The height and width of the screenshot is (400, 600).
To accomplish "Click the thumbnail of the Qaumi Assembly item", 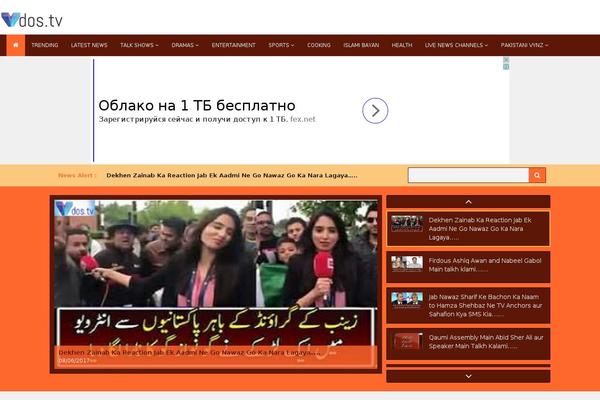I will pyautogui.click(x=407, y=341).
